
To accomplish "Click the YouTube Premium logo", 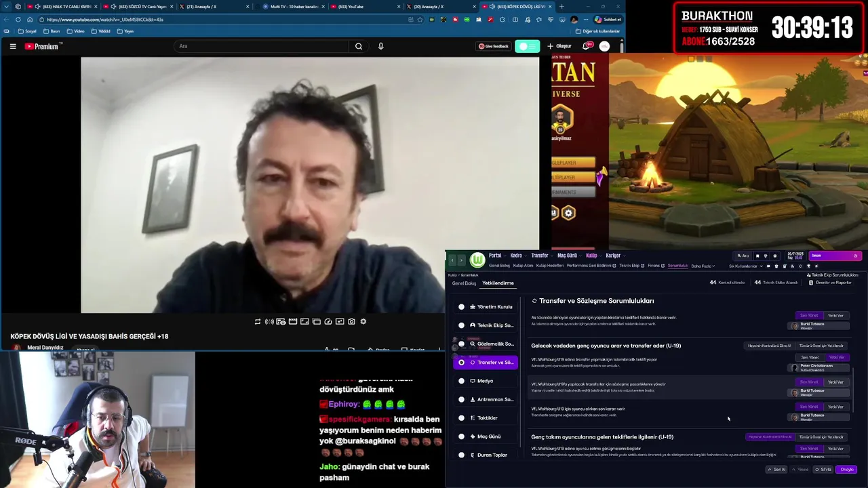I will click(x=43, y=46).
